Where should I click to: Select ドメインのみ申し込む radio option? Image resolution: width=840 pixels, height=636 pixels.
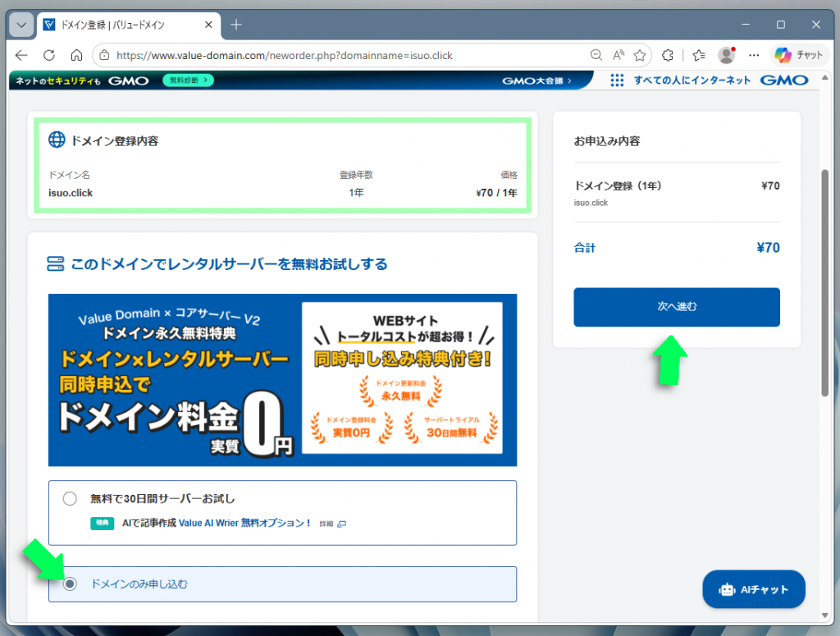pyautogui.click(x=70, y=584)
